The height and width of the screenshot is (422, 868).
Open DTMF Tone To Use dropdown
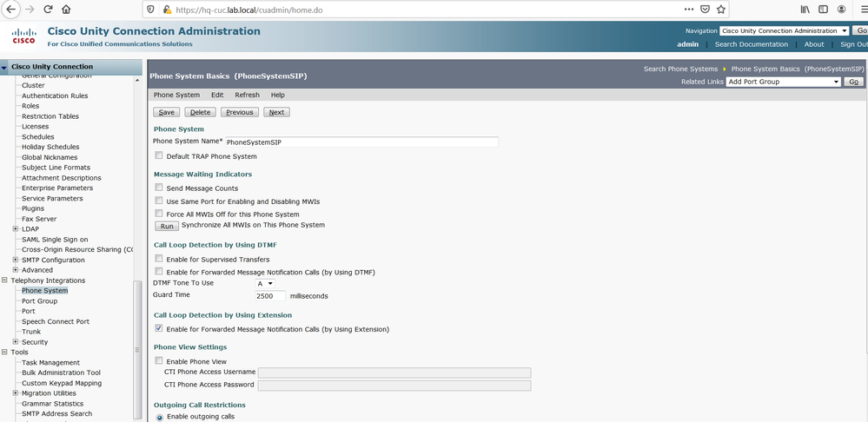click(x=265, y=283)
